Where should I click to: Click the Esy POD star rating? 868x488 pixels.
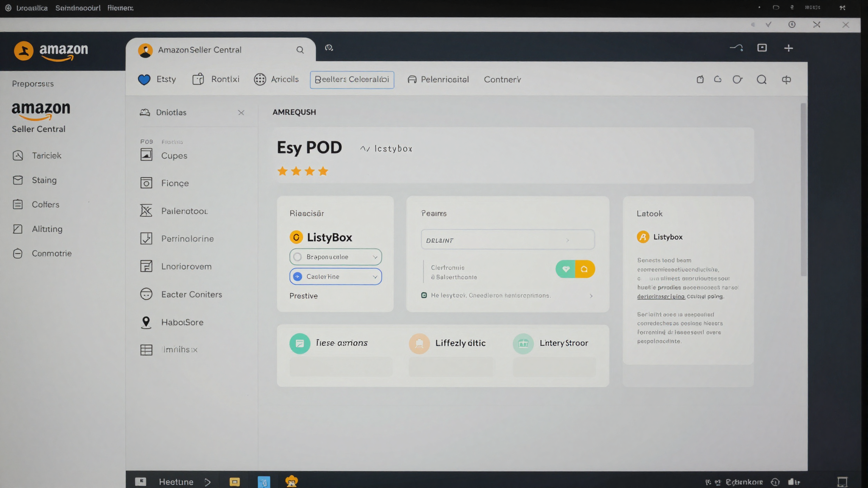[303, 171]
